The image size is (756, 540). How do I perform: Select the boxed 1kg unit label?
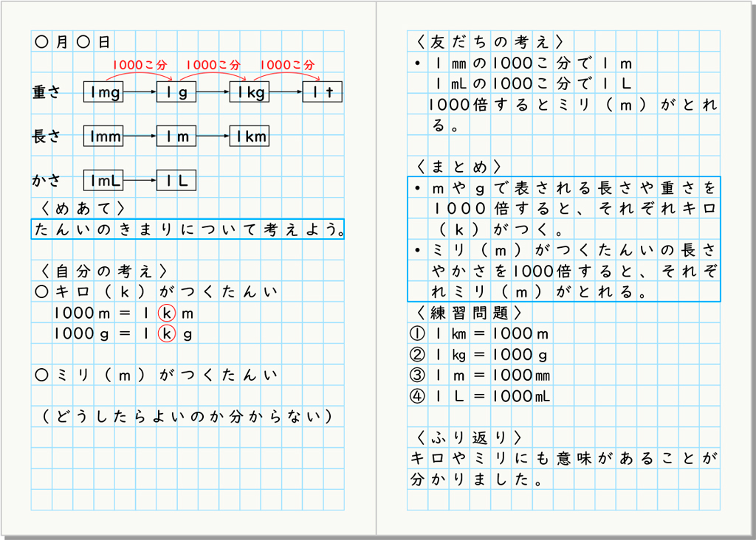[249, 91]
